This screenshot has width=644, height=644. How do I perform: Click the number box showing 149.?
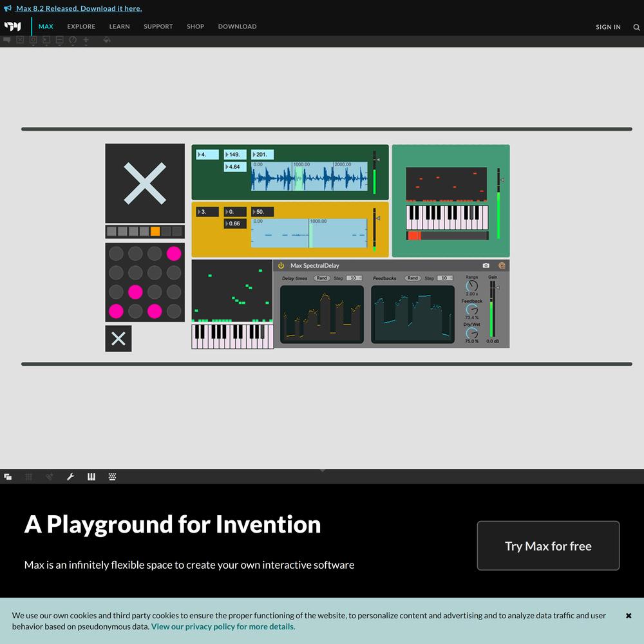click(x=235, y=155)
